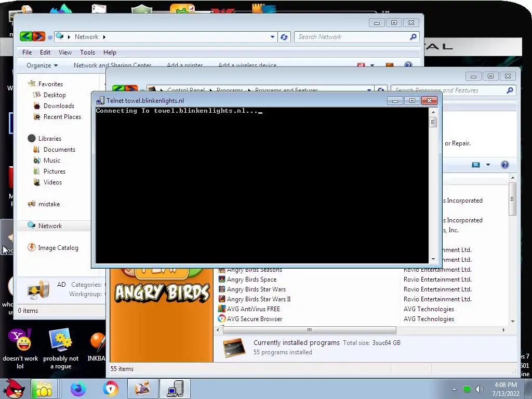
Task: Click scroll up arrow in Telnet window
Action: tap(433, 112)
